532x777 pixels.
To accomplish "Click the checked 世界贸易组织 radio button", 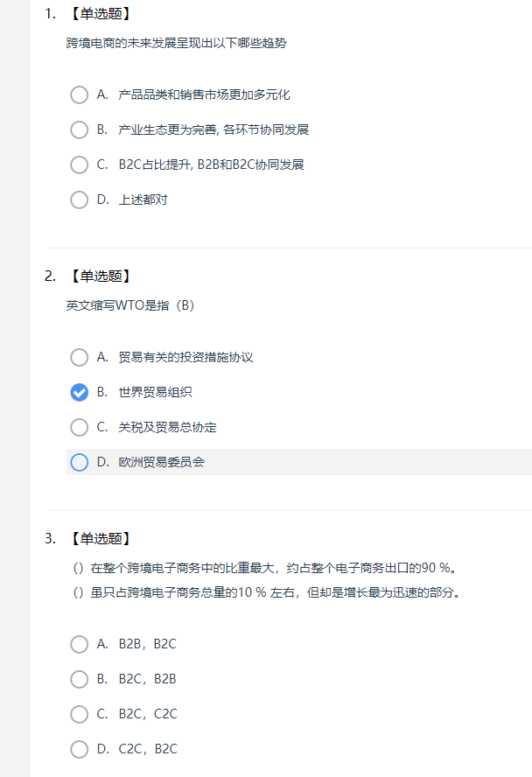I will [80, 393].
